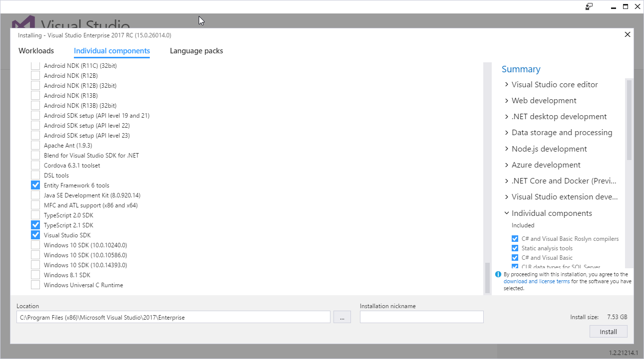Uncheck the TypeScript 2.1 SDK component
This screenshot has width=644, height=359.
pos(35,225)
